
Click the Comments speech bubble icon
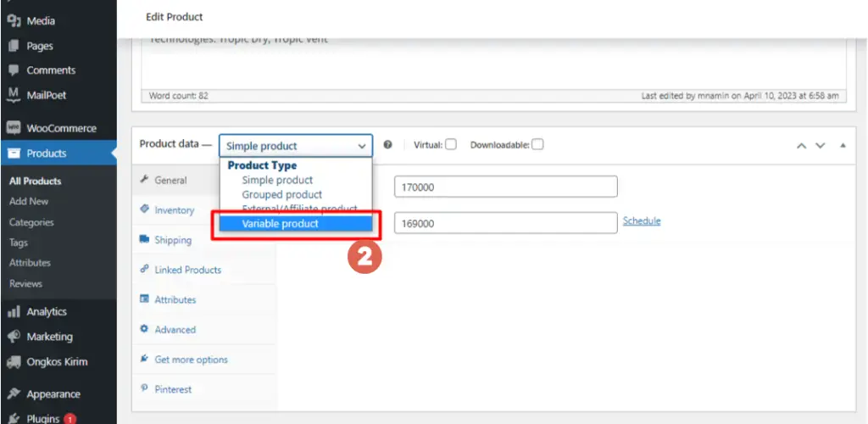point(14,70)
